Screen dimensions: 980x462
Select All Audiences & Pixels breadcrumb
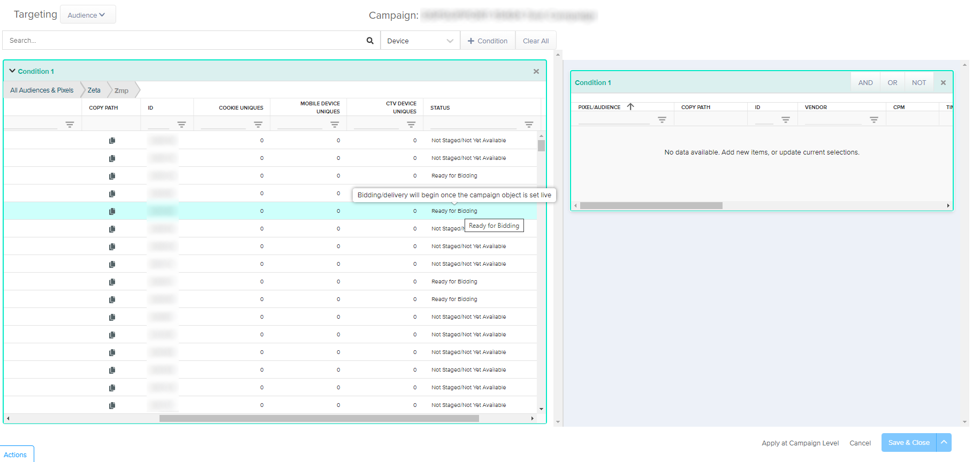click(42, 90)
